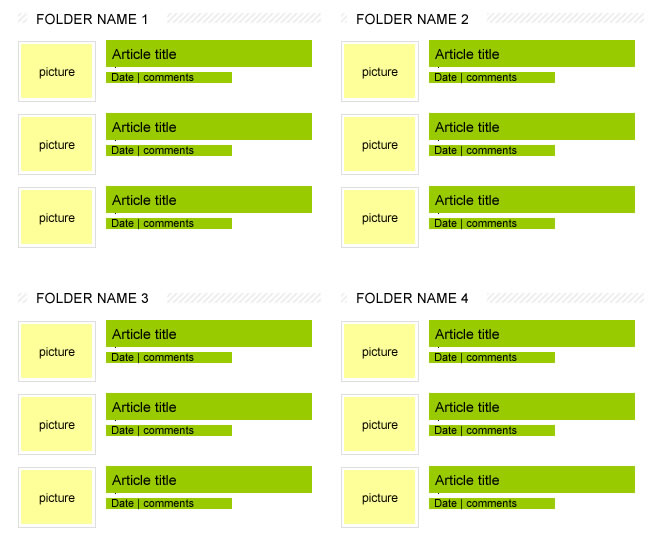Open the FOLDER NAME 3 heading
Image resolution: width=662 pixels, height=543 pixels.
(x=92, y=299)
